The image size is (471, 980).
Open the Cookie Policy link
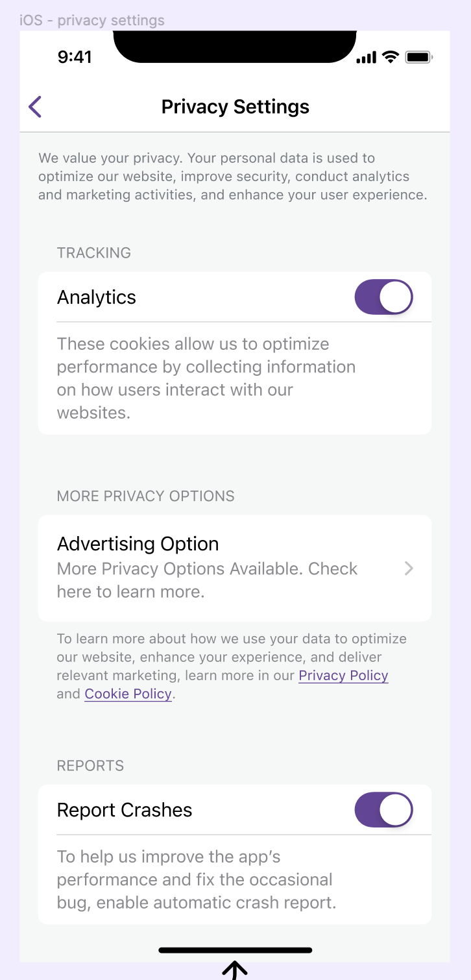click(128, 693)
